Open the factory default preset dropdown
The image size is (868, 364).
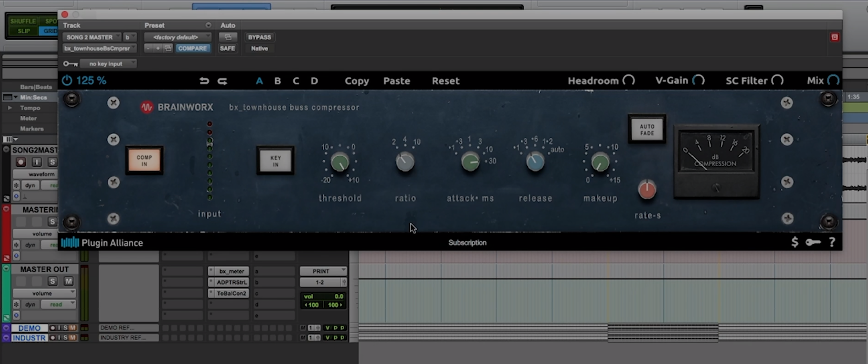177,37
